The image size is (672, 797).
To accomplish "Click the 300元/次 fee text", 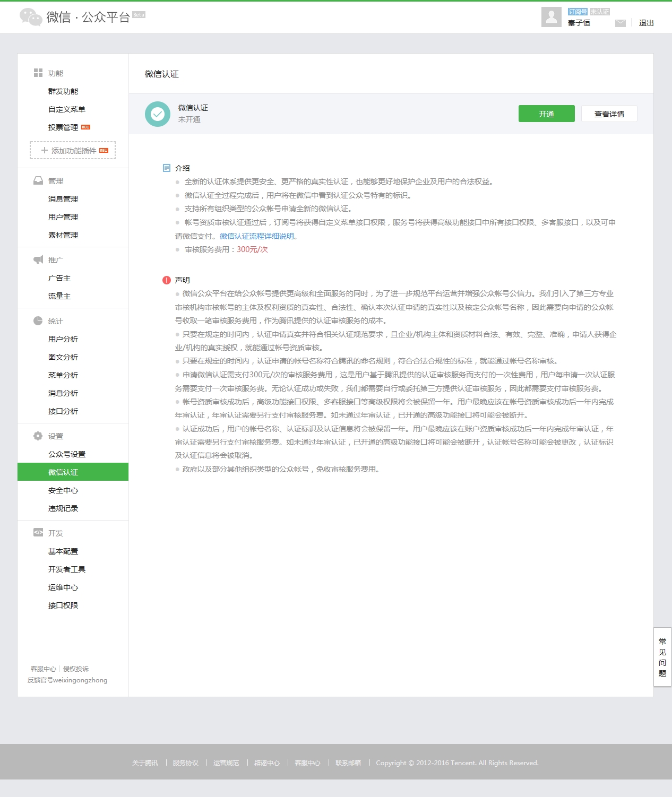I will 252,249.
